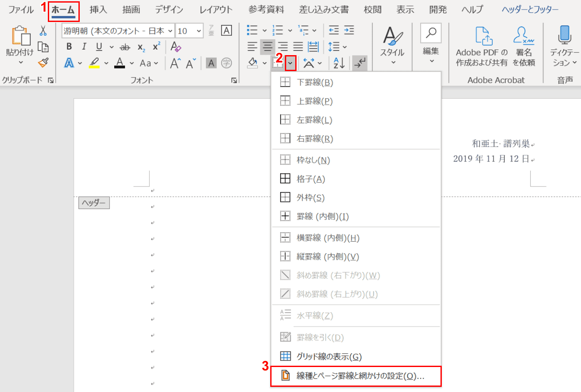This screenshot has width=581, height=392.
Task: Click the 2019年11月12日 date text
Action: click(x=491, y=159)
